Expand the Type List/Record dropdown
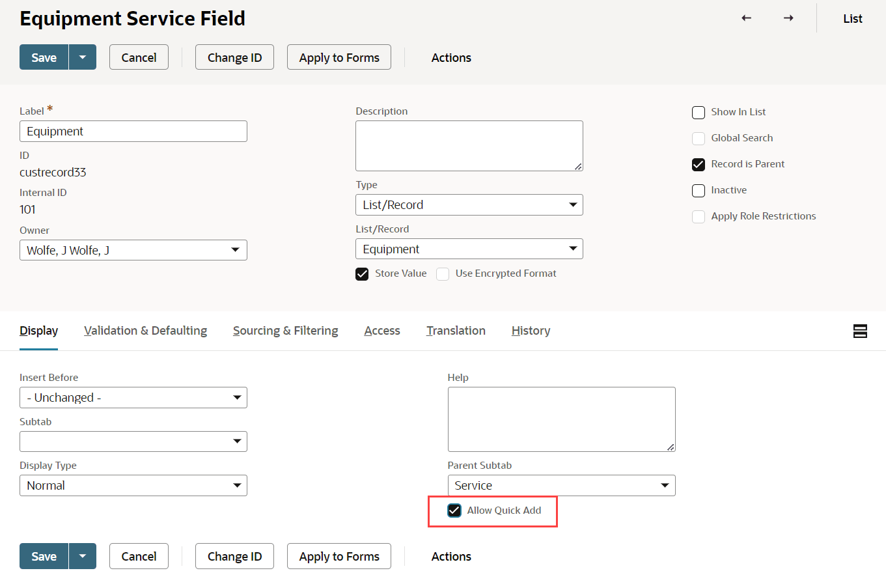This screenshot has height=588, width=886. coord(469,205)
